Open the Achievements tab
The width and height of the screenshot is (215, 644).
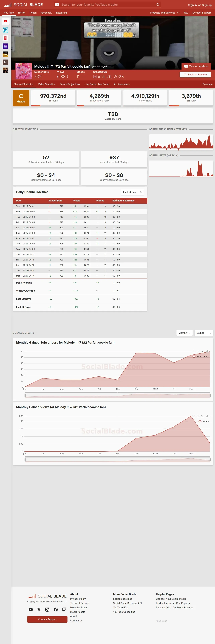tap(122, 84)
